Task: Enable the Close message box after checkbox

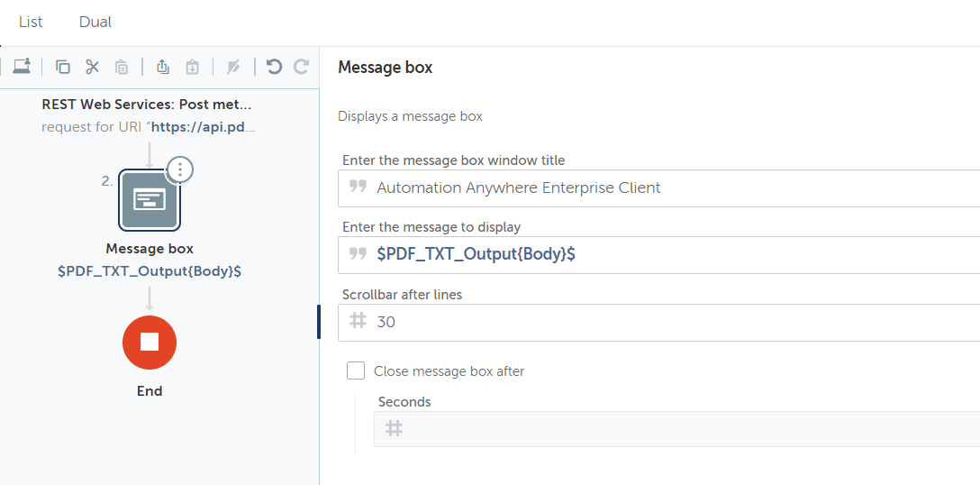Action: [x=356, y=371]
